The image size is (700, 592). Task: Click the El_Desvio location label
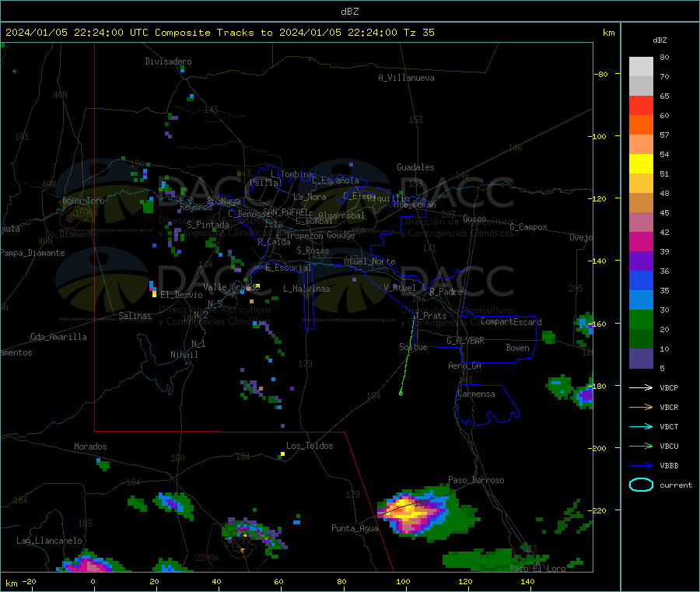[x=181, y=295]
